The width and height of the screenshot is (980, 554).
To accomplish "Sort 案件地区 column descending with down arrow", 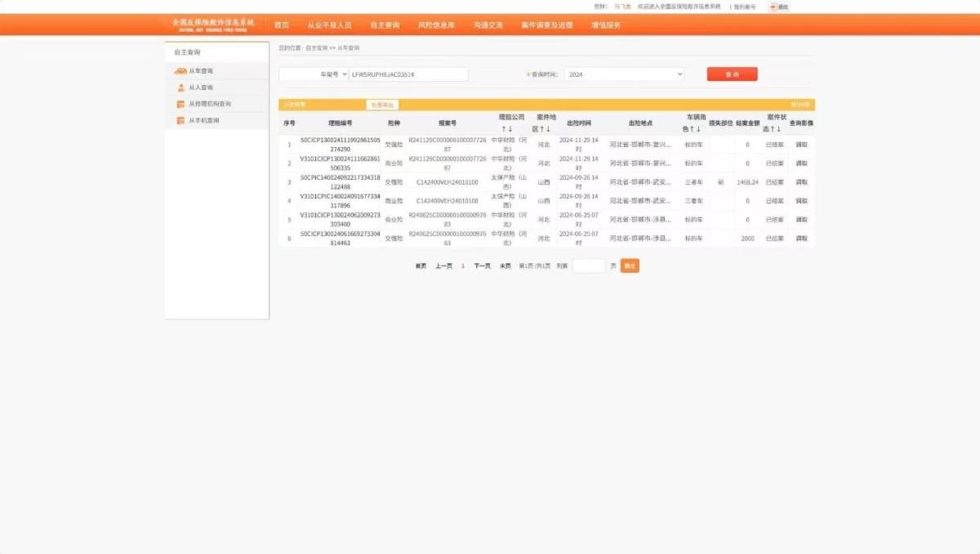I will (548, 129).
